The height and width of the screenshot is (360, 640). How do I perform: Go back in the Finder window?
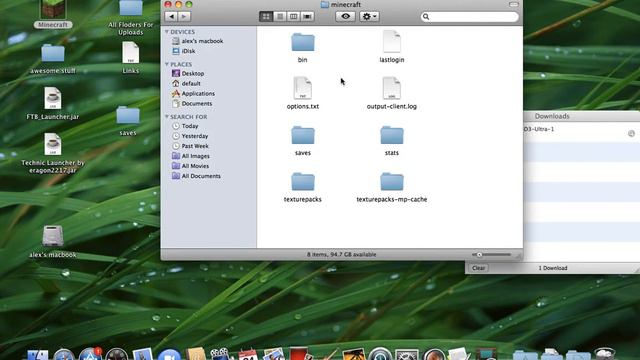(172, 16)
